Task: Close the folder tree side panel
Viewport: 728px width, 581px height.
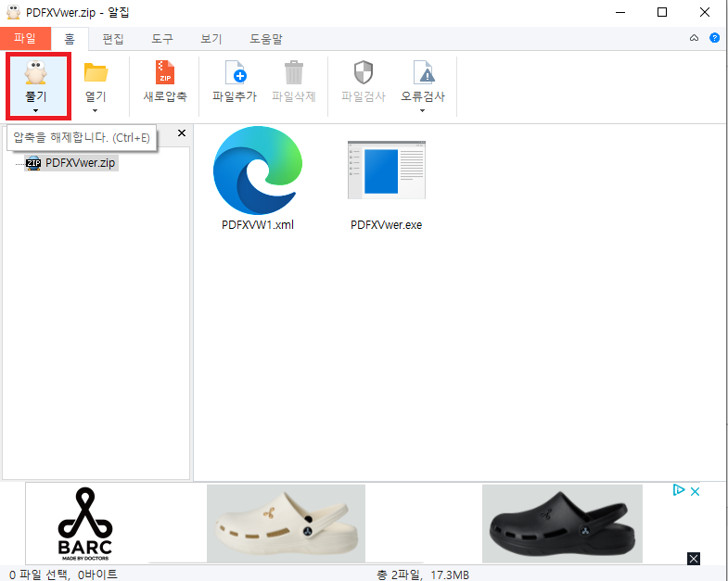Action: click(x=182, y=133)
